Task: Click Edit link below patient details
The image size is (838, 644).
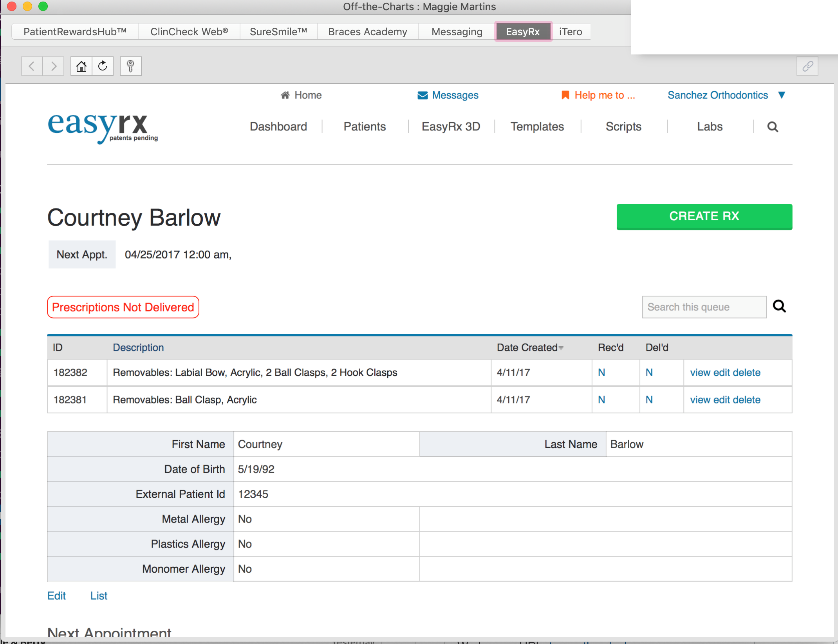Action: (x=56, y=596)
